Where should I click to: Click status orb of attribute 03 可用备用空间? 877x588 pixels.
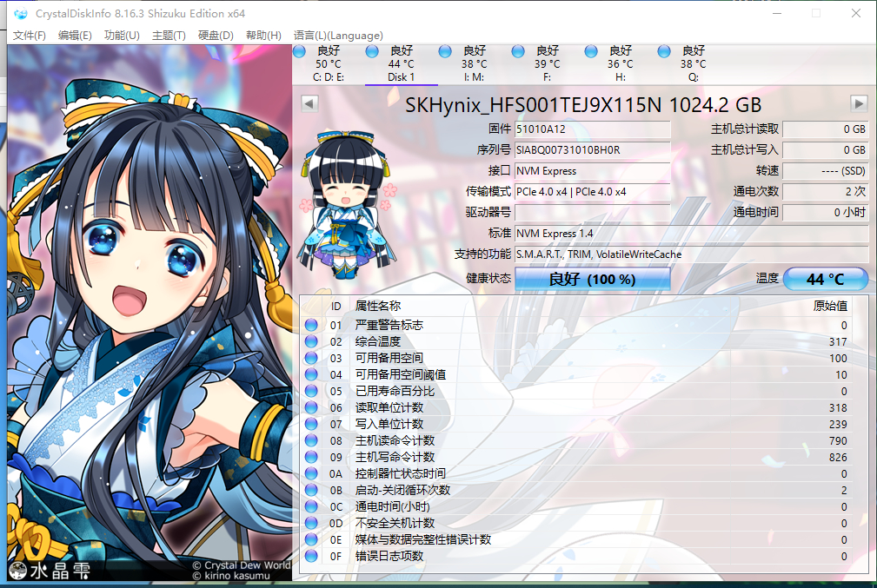pos(311,358)
